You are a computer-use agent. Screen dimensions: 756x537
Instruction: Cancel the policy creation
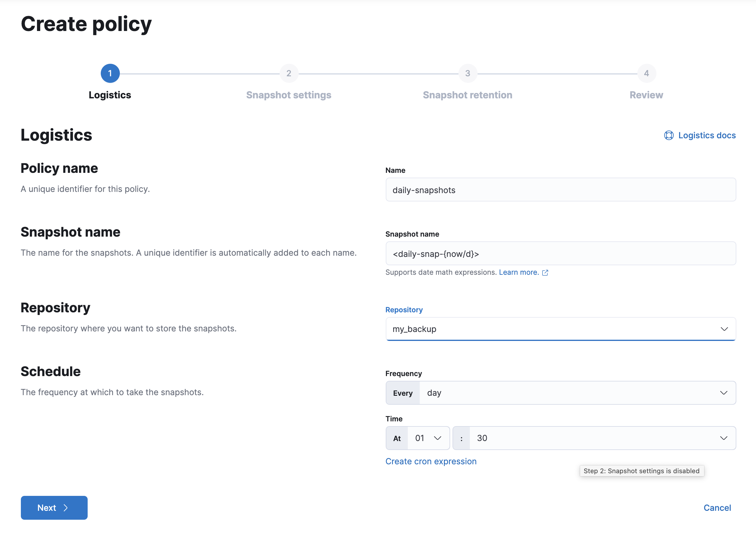coord(717,507)
